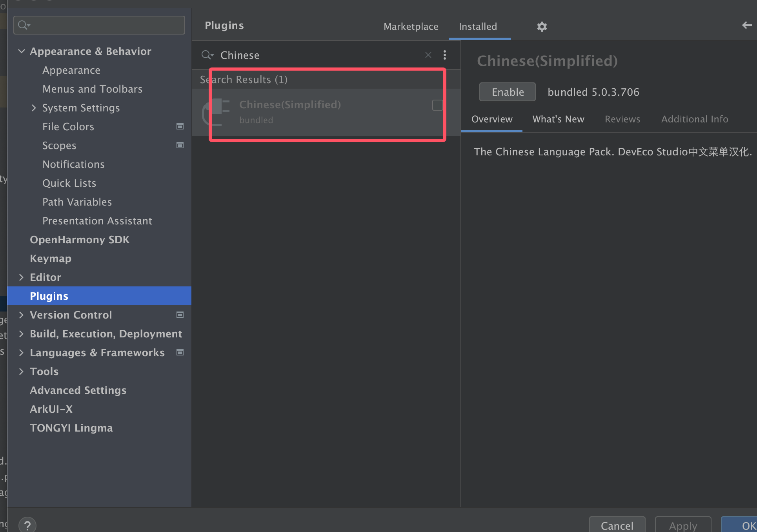Viewport: 757px width, 532px height.
Task: Open the Reviews tab
Action: [x=622, y=119]
